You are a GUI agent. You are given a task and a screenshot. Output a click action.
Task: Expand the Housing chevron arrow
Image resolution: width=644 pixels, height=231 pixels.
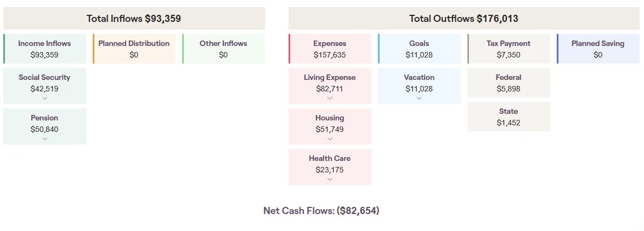pyautogui.click(x=329, y=139)
